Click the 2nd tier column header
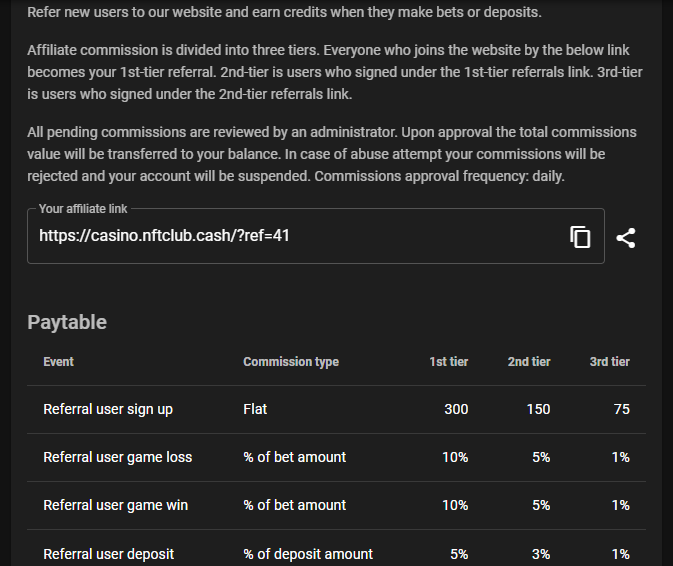This screenshot has height=566, width=673. point(529,362)
